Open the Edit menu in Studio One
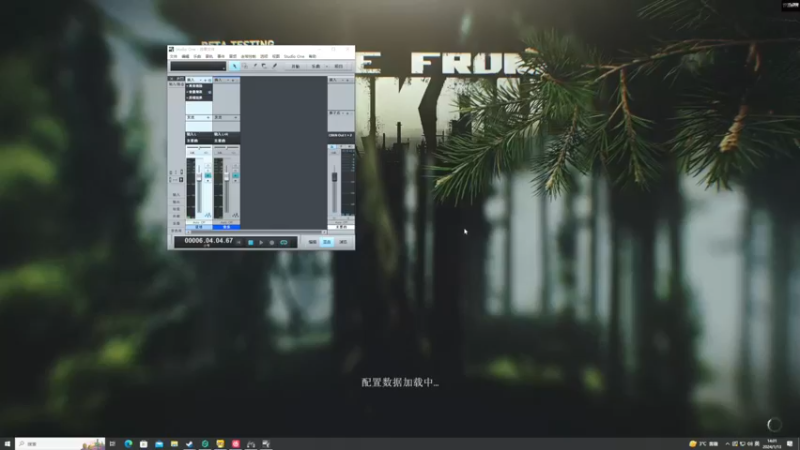 click(x=185, y=56)
